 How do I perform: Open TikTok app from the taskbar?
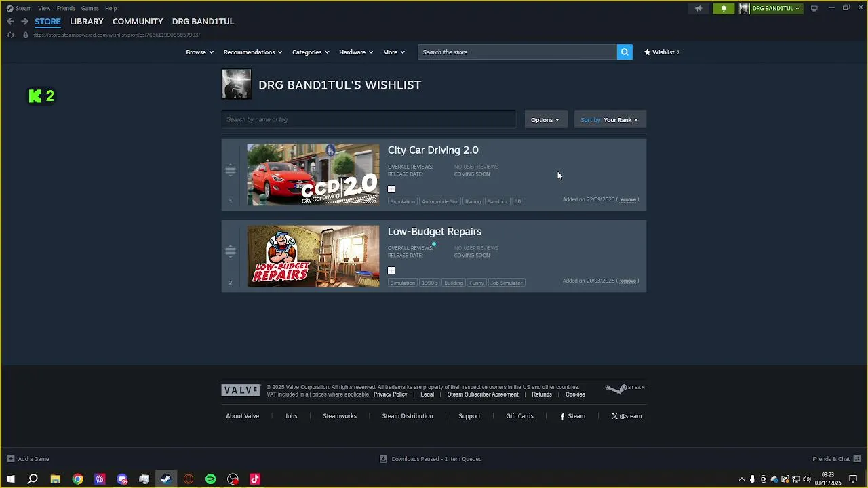[x=255, y=479]
